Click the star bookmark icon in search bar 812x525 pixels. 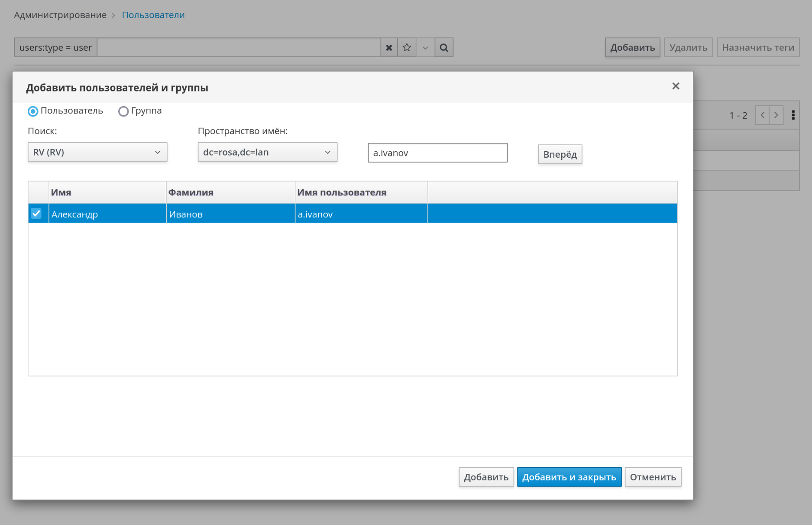click(407, 48)
